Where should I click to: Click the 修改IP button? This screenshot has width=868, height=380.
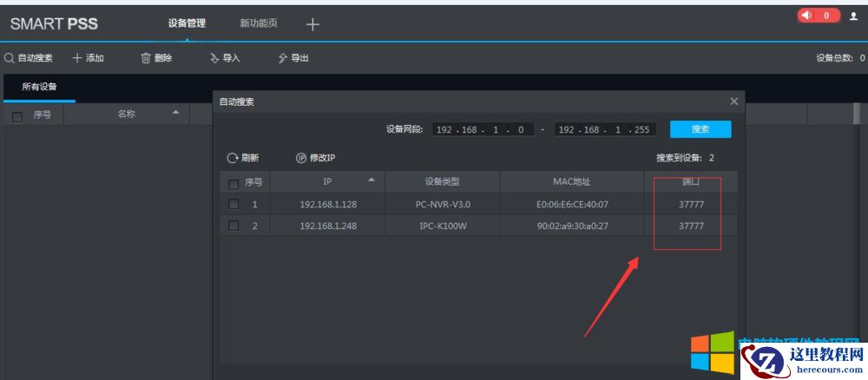[x=316, y=158]
